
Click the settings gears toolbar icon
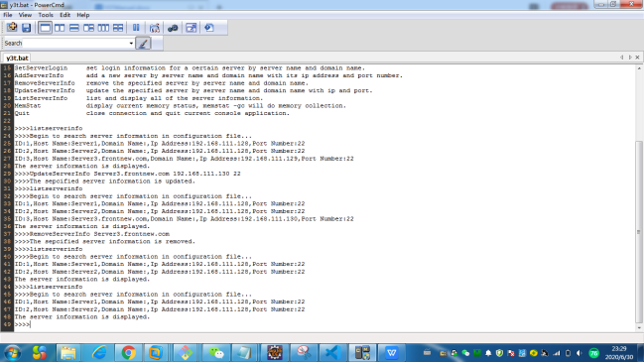click(x=173, y=28)
